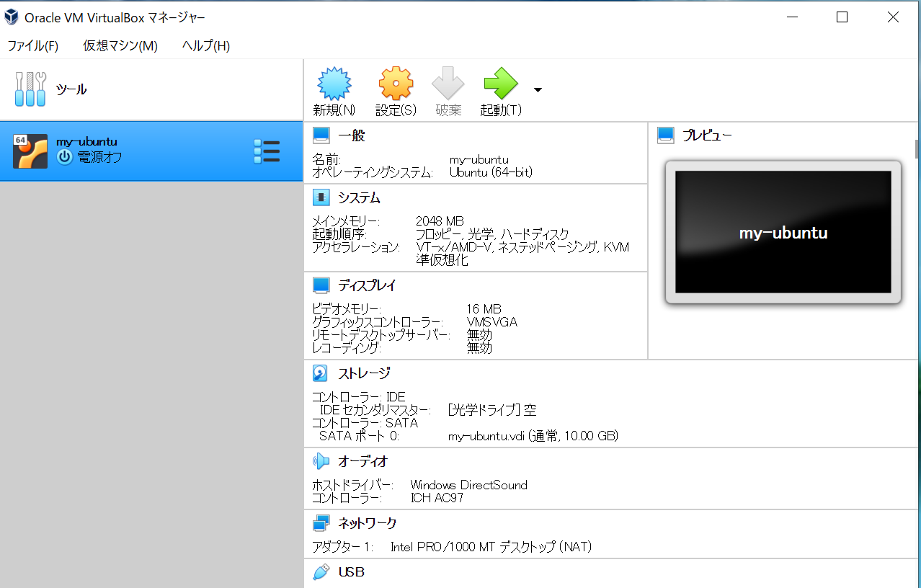Open the USB settings heading link

click(x=352, y=572)
